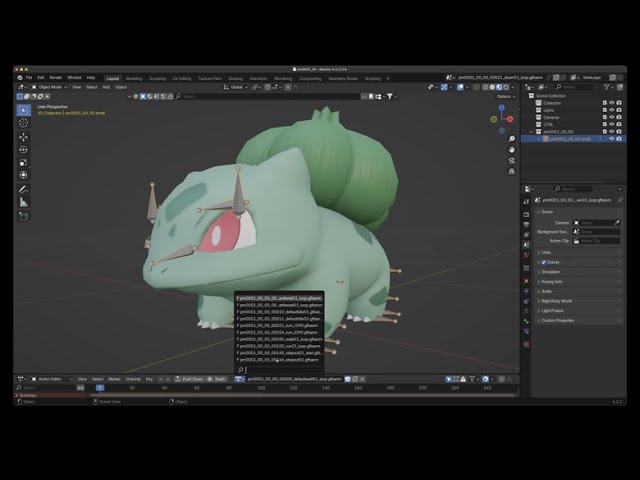Click the outliner filter funnel icon
The image size is (640, 480).
tap(607, 87)
